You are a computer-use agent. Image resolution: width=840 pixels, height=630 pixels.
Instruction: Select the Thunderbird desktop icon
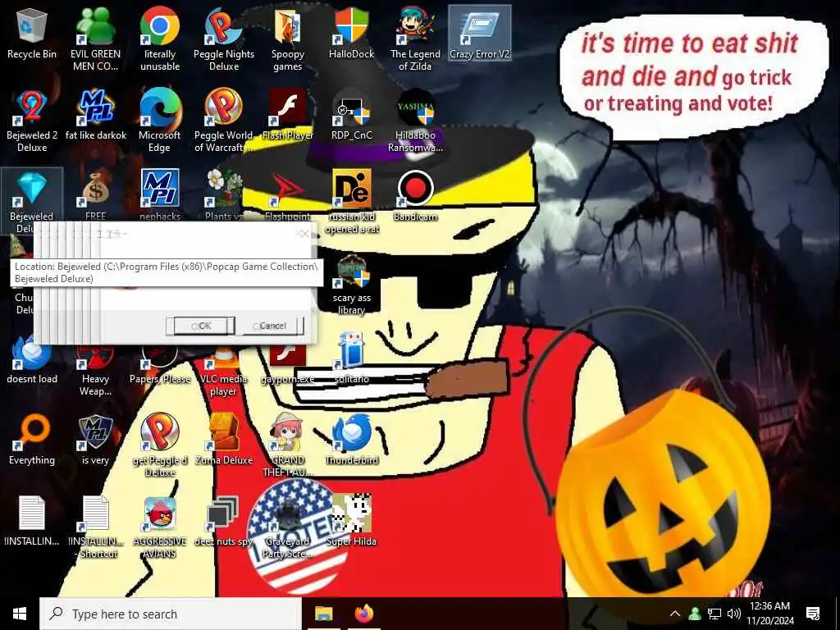pyautogui.click(x=352, y=441)
